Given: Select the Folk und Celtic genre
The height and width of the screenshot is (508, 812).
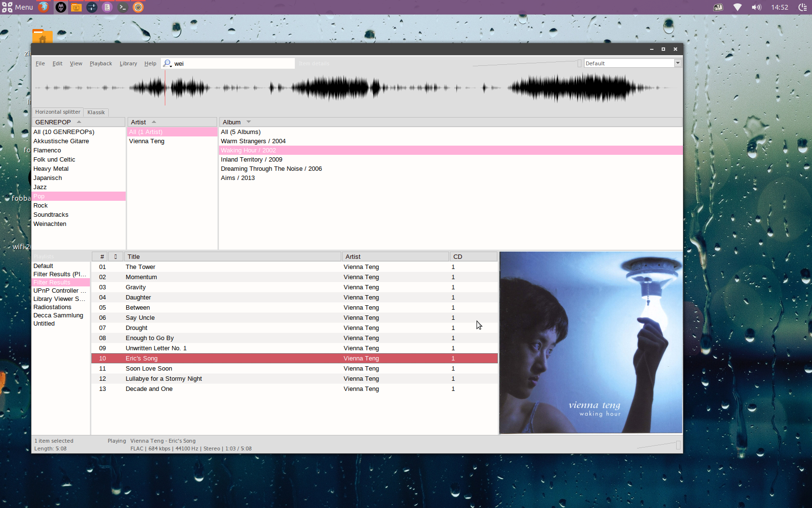Looking at the screenshot, I should tap(79, 160).
